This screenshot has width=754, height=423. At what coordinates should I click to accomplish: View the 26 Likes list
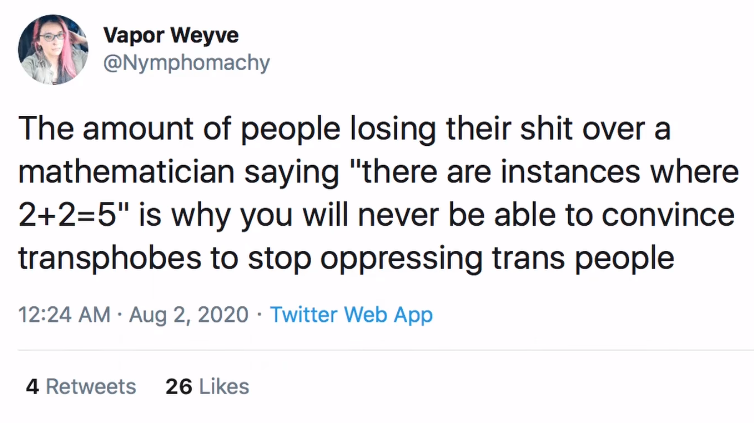207,386
